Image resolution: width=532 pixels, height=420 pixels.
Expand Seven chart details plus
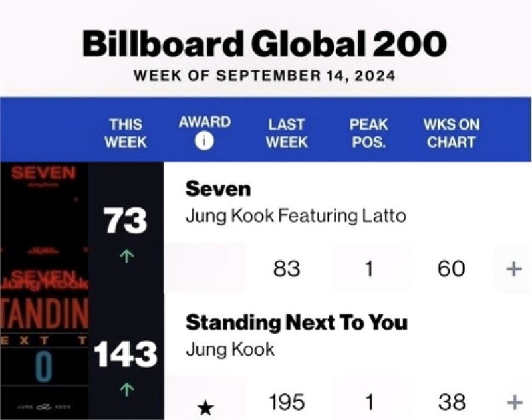(x=514, y=269)
